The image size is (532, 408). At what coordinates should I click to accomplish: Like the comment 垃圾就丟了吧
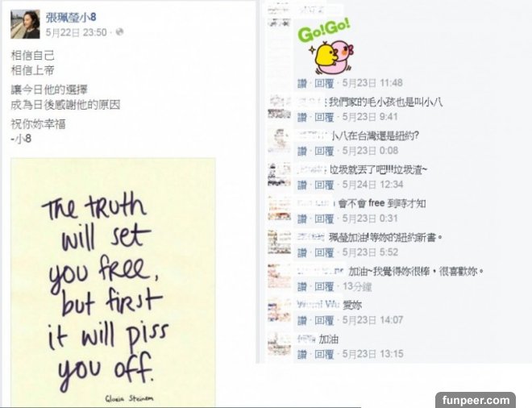[302, 185]
